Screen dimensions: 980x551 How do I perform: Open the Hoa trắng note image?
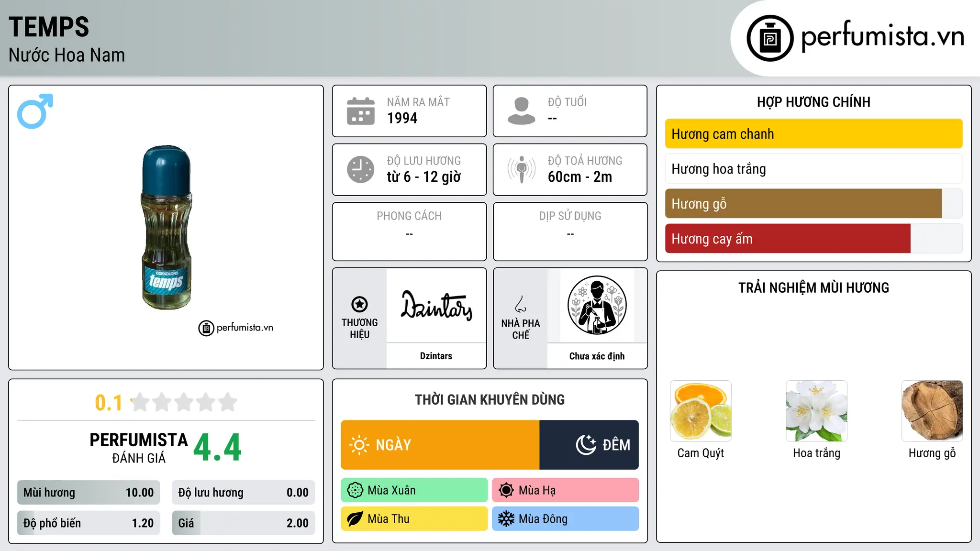816,411
